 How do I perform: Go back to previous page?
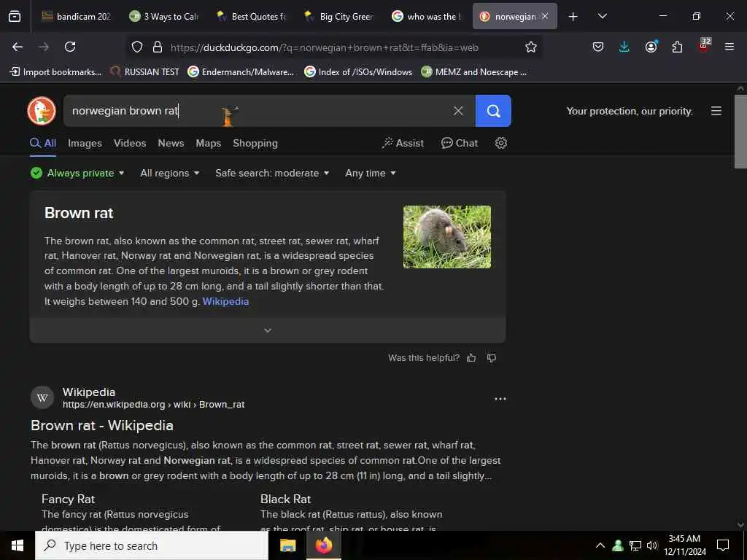pyautogui.click(x=18, y=47)
